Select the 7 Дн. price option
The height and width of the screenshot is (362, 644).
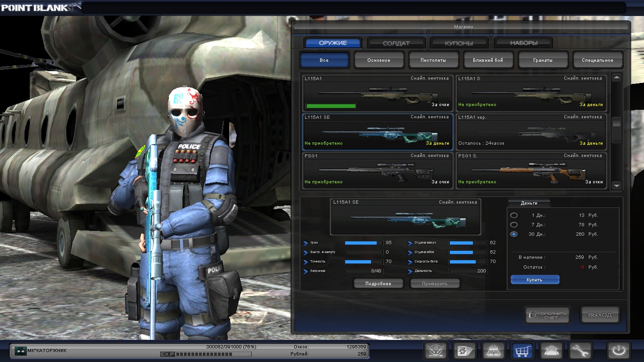click(514, 225)
